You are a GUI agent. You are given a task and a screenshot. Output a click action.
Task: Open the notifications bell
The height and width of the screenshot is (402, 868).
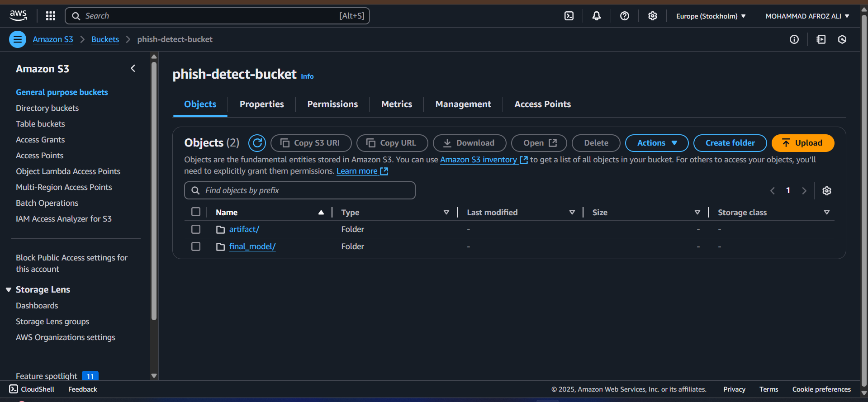[597, 16]
